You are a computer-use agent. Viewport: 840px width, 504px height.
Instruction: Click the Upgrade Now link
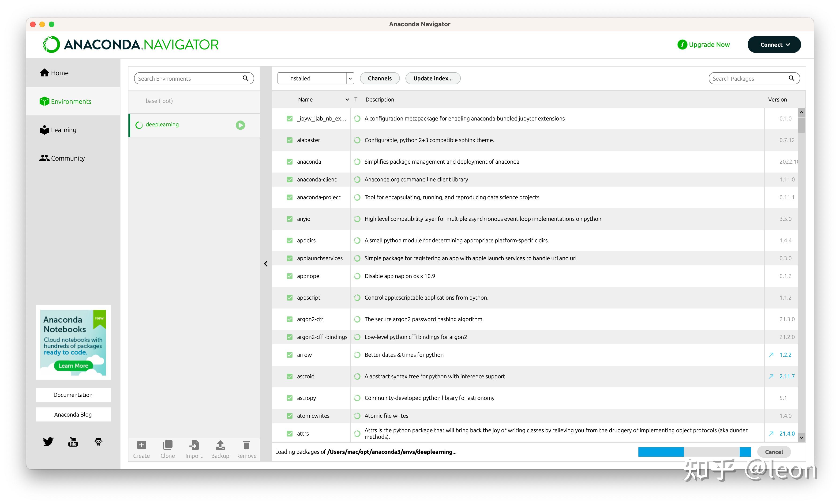pyautogui.click(x=709, y=45)
